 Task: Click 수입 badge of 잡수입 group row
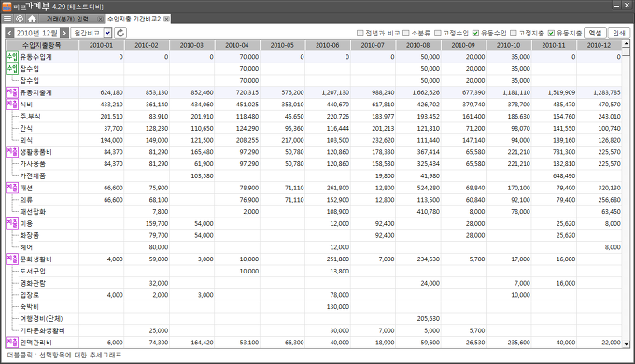click(x=12, y=68)
